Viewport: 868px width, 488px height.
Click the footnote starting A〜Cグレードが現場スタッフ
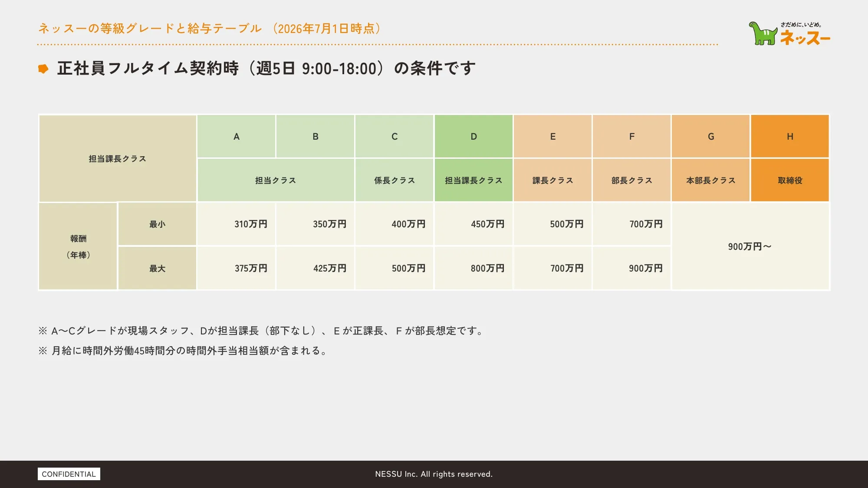(x=261, y=331)
